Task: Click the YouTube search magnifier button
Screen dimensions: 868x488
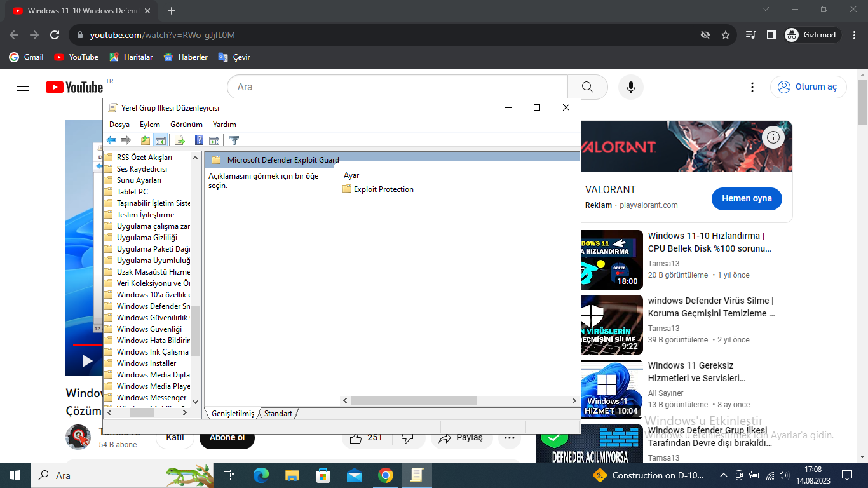Action: (588, 87)
